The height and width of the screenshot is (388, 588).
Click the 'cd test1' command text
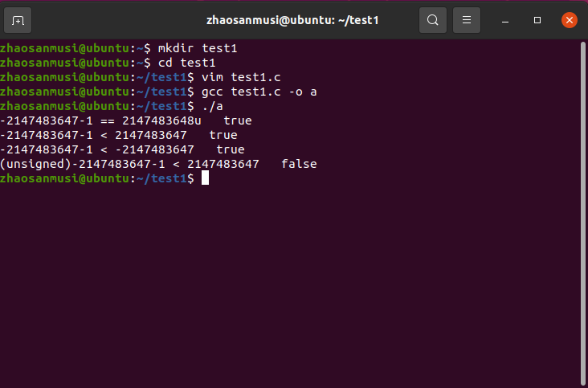pyautogui.click(x=186, y=63)
